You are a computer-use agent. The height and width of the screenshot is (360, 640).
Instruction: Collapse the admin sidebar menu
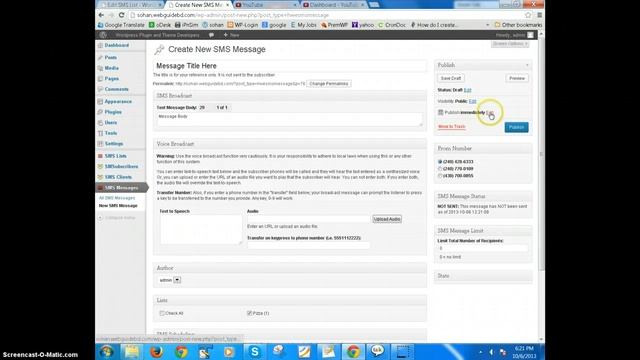pyautogui.click(x=117, y=218)
